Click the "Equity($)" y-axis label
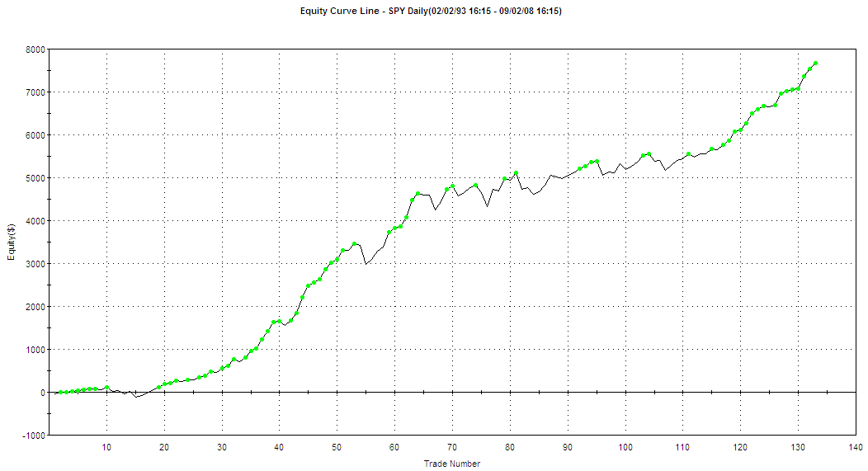Image resolution: width=868 pixels, height=471 pixels. 11,242
